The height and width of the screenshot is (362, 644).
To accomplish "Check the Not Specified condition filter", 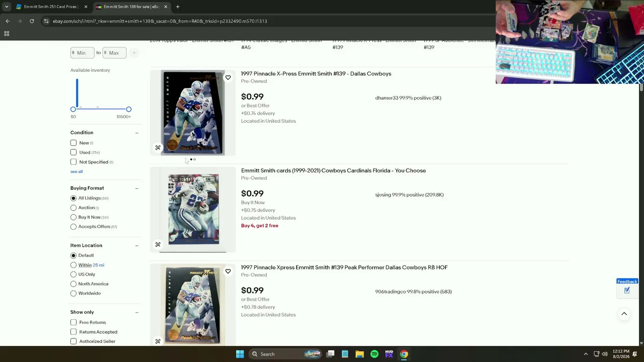I will click(x=73, y=162).
